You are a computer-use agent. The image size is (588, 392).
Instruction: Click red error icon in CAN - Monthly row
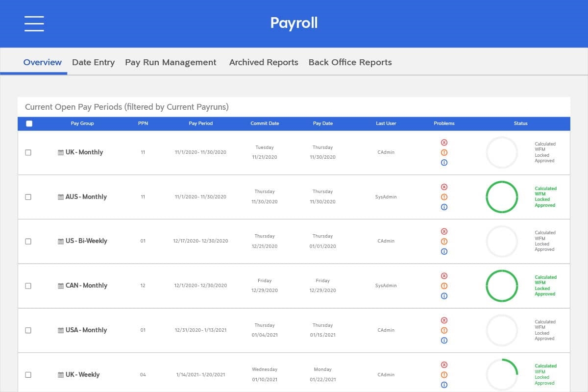444,276
